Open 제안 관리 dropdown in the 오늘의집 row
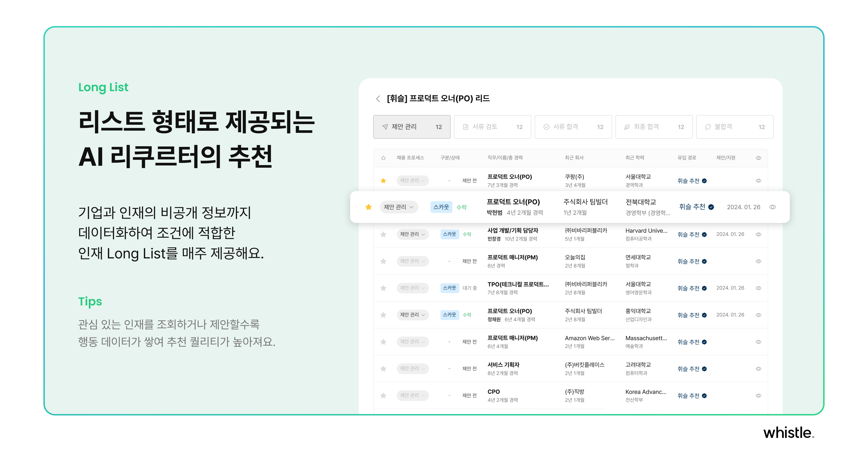Image resolution: width=868 pixels, height=456 pixels. 413,261
